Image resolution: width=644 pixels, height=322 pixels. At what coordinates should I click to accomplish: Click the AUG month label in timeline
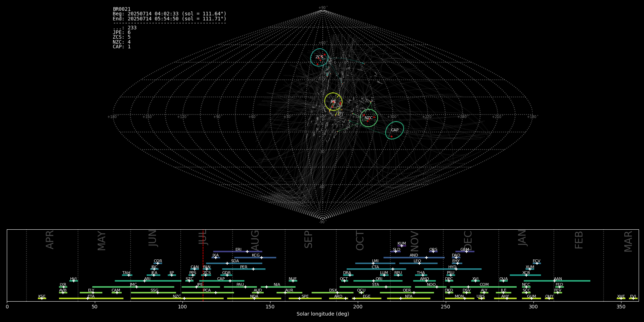tap(255, 240)
